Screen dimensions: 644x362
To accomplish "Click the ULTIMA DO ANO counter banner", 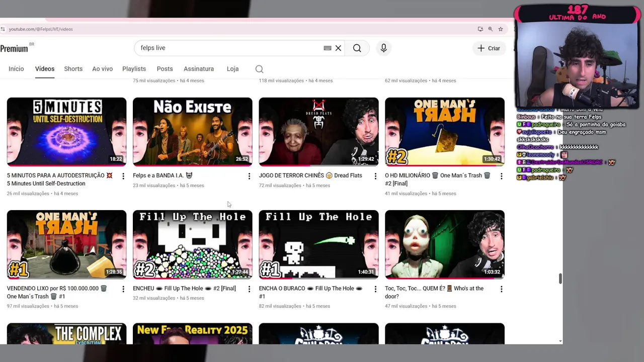I will (577, 13).
